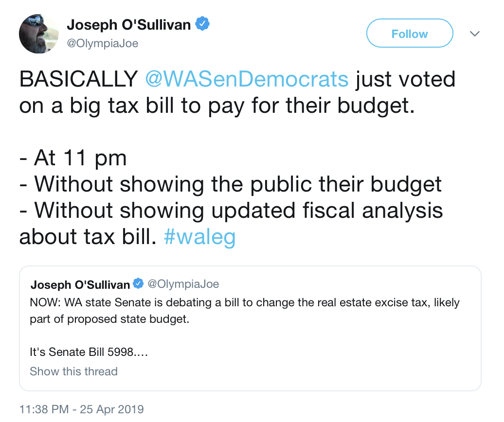This screenshot has height=422, width=504.
Task: Click the bold Joseph O'Sullivan name at top
Action: pos(129,25)
